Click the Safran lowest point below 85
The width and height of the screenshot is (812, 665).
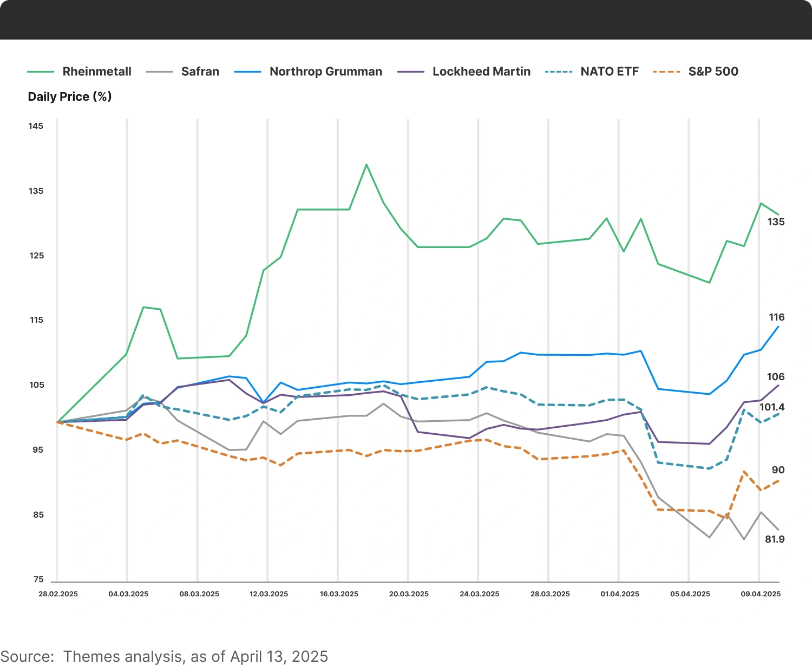pyautogui.click(x=744, y=539)
